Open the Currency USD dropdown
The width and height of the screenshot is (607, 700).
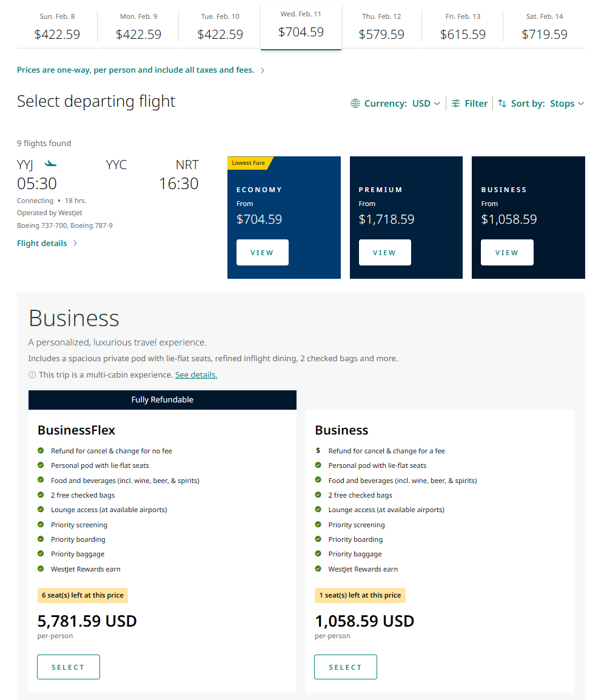(x=426, y=104)
